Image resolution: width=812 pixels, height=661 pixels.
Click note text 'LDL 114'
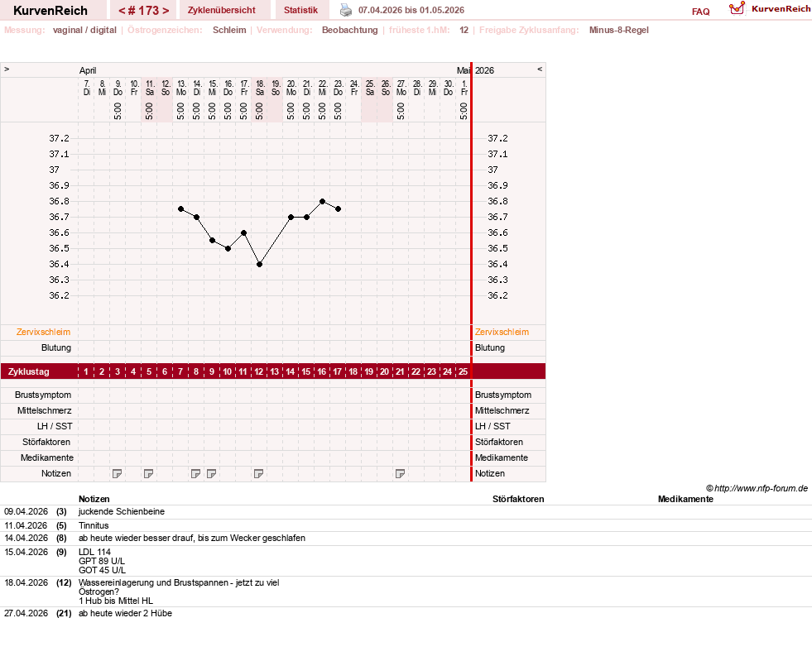click(x=94, y=552)
